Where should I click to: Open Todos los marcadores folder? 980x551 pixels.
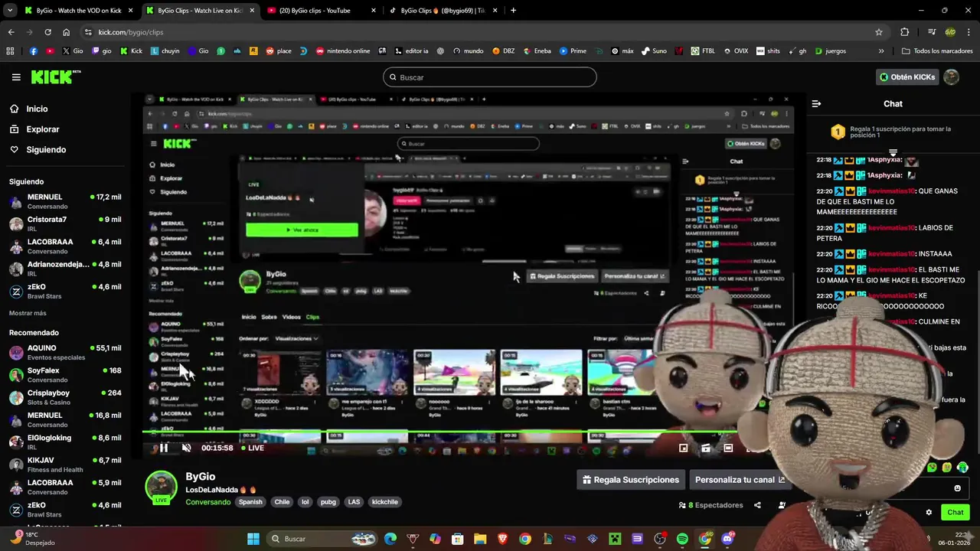pyautogui.click(x=937, y=51)
